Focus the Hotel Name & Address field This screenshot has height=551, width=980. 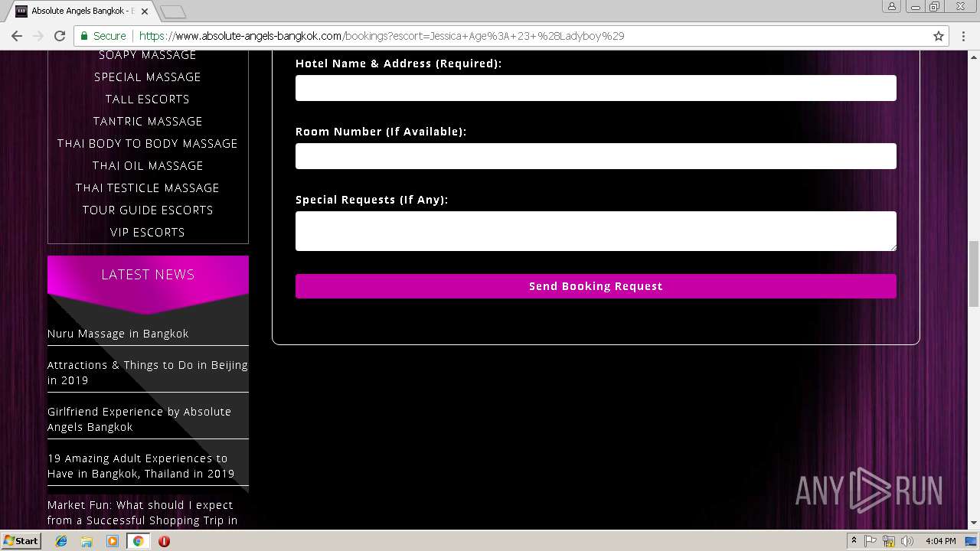tap(596, 88)
